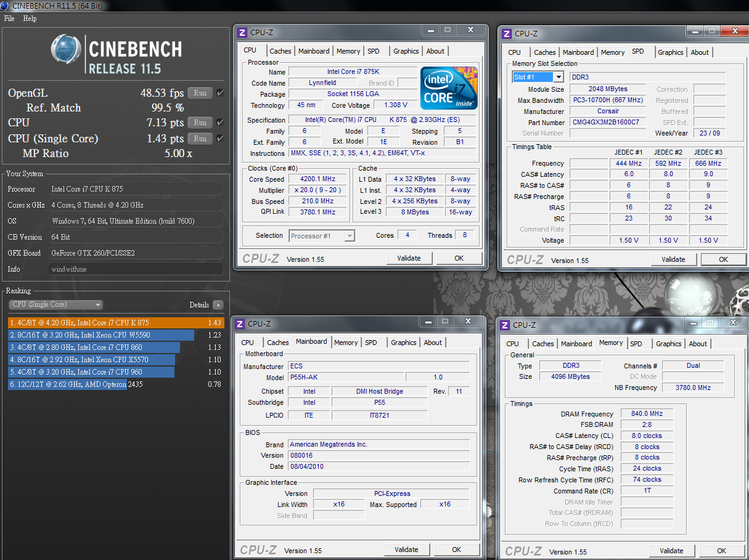The width and height of the screenshot is (749, 560).
Task: Open About tab in CPU-Z motherboard window
Action: point(433,343)
